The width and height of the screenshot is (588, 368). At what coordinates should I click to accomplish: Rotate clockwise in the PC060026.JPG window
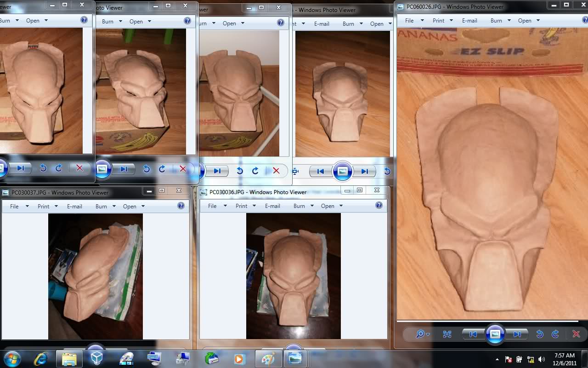click(x=555, y=334)
